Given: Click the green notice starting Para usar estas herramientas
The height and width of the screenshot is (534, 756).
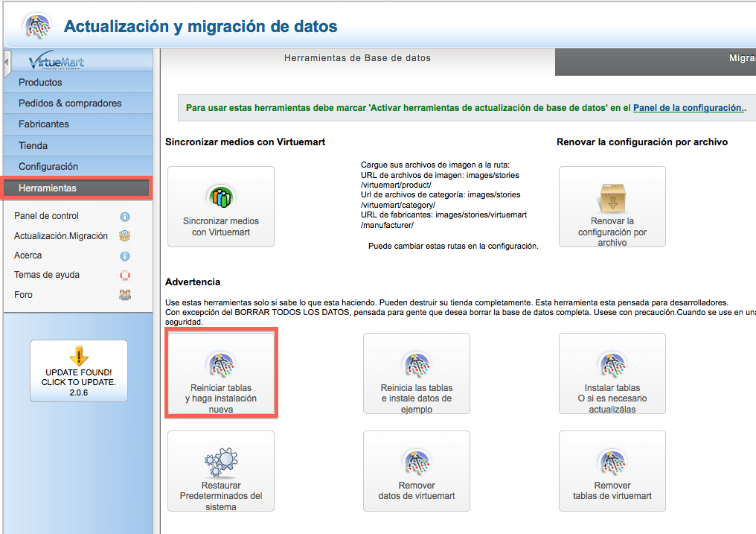Looking at the screenshot, I should pyautogui.click(x=466, y=107).
